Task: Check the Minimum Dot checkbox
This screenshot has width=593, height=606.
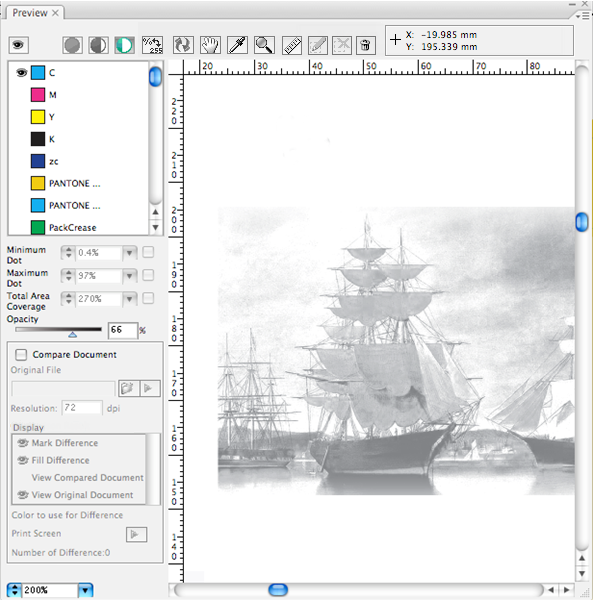Action: coord(148,252)
